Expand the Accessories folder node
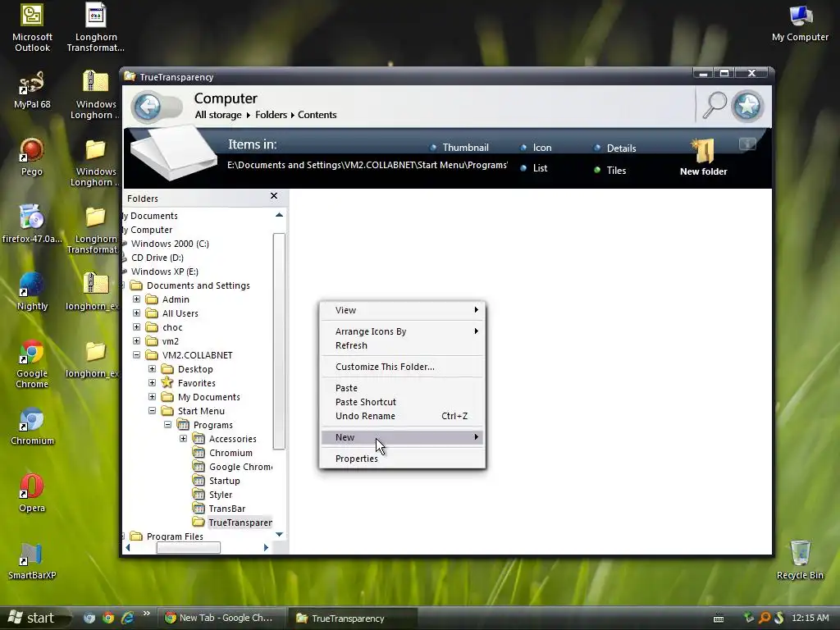This screenshot has height=630, width=840. pos(183,438)
